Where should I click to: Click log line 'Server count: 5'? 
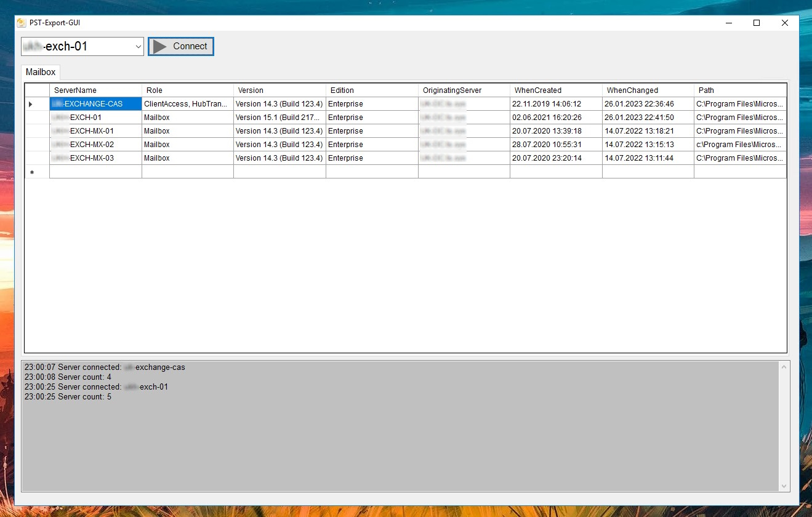pos(68,397)
